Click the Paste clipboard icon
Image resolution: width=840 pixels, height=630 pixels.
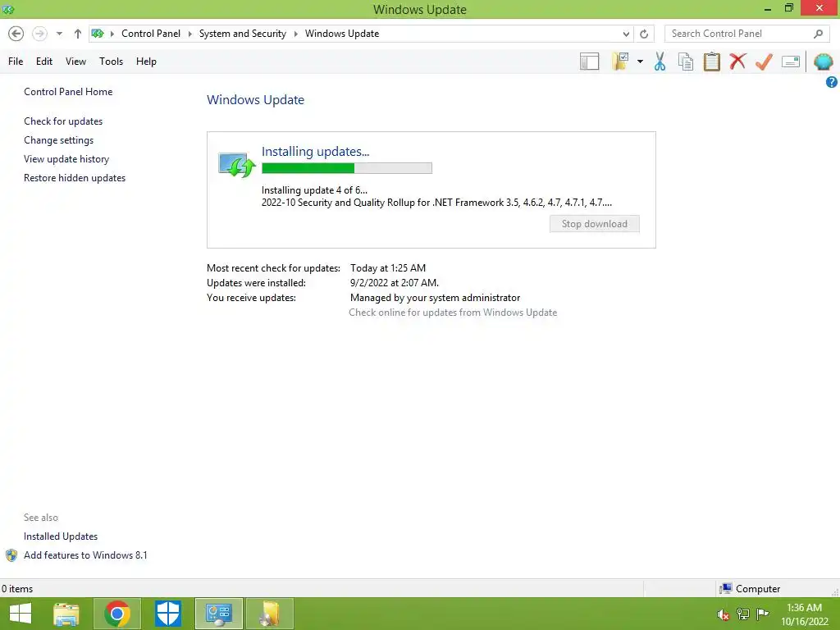[x=711, y=62]
